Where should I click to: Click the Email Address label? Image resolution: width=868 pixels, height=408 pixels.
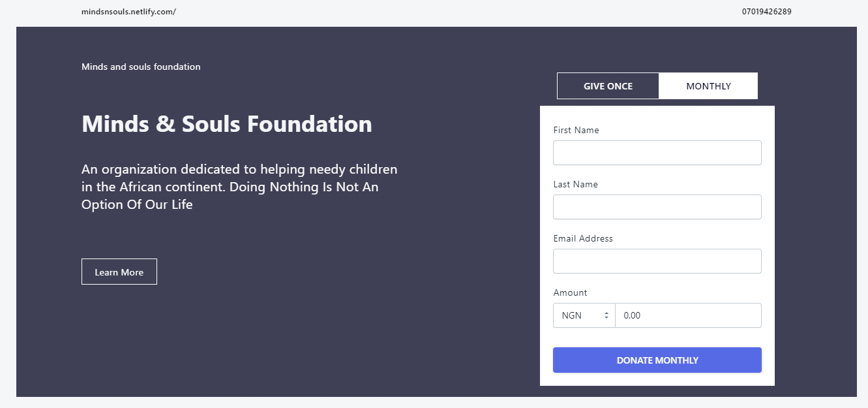584,238
